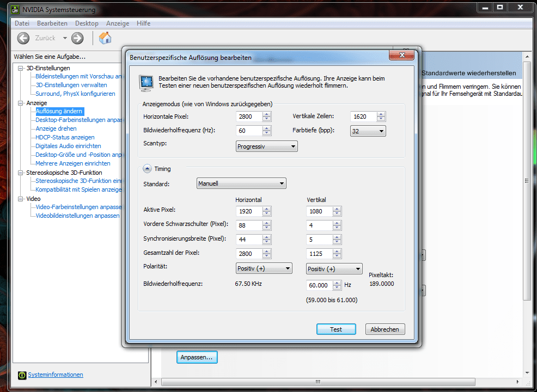Collapse the Video tree node
This screenshot has height=392, width=537.
point(21,199)
